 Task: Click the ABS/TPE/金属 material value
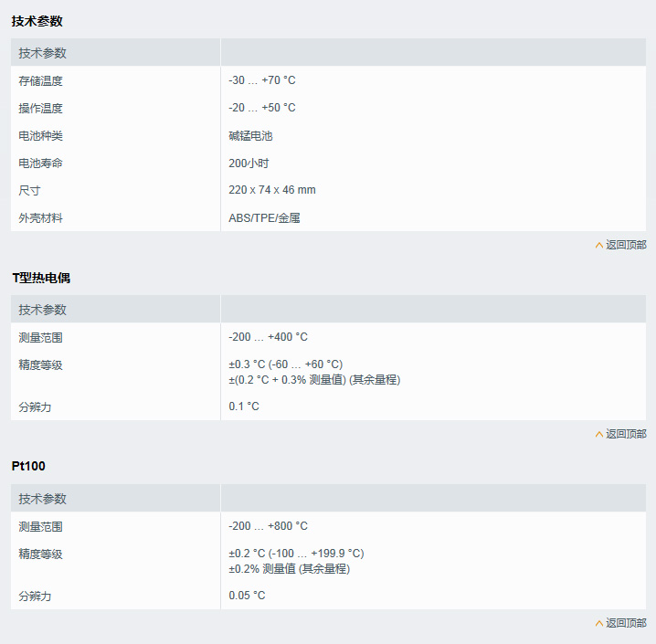coord(265,217)
